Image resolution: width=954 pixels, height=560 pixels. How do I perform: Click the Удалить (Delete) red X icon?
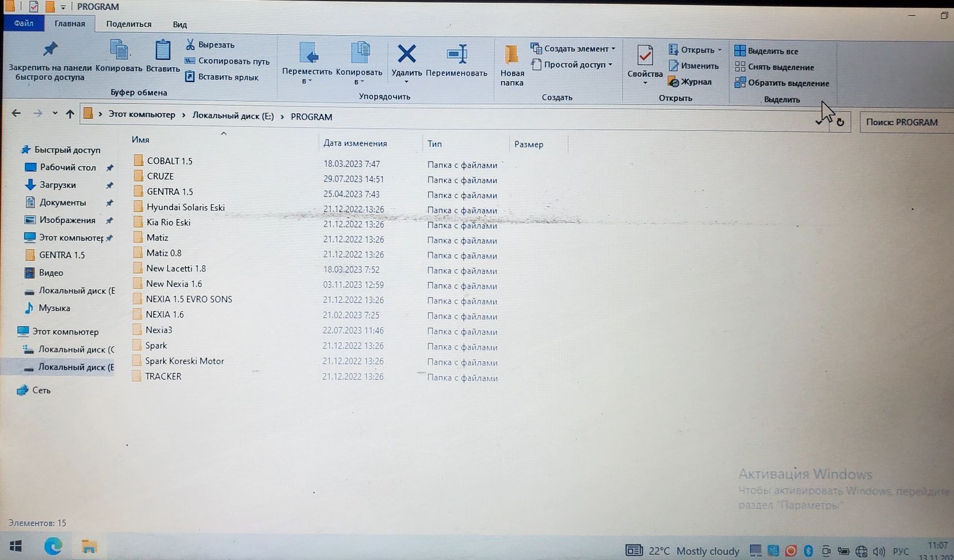[407, 54]
